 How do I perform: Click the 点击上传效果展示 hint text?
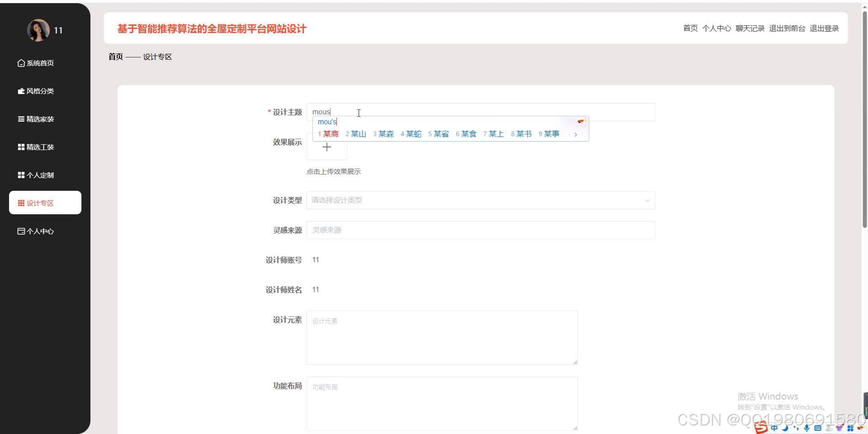click(x=334, y=172)
